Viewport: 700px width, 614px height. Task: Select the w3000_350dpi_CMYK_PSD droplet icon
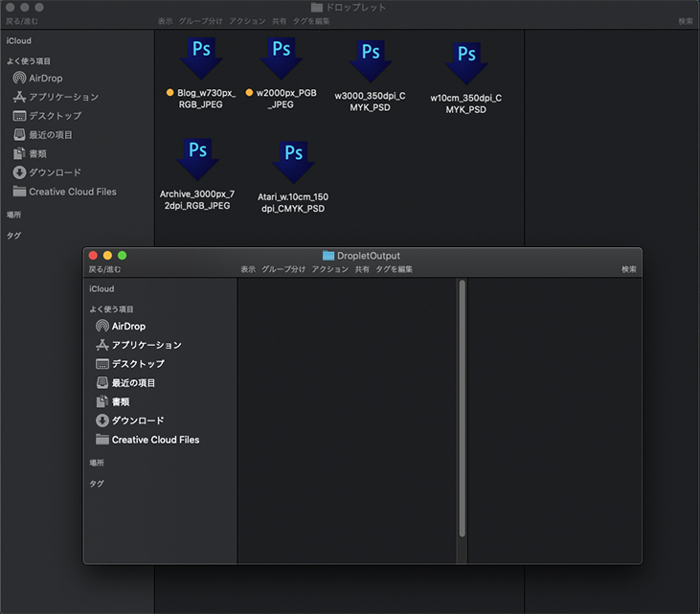[x=371, y=61]
